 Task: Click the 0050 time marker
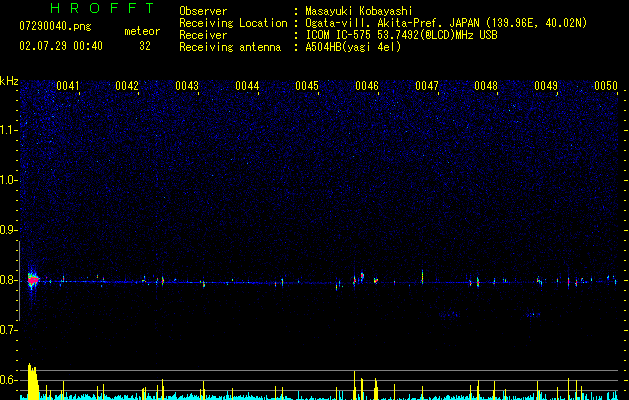click(x=606, y=86)
